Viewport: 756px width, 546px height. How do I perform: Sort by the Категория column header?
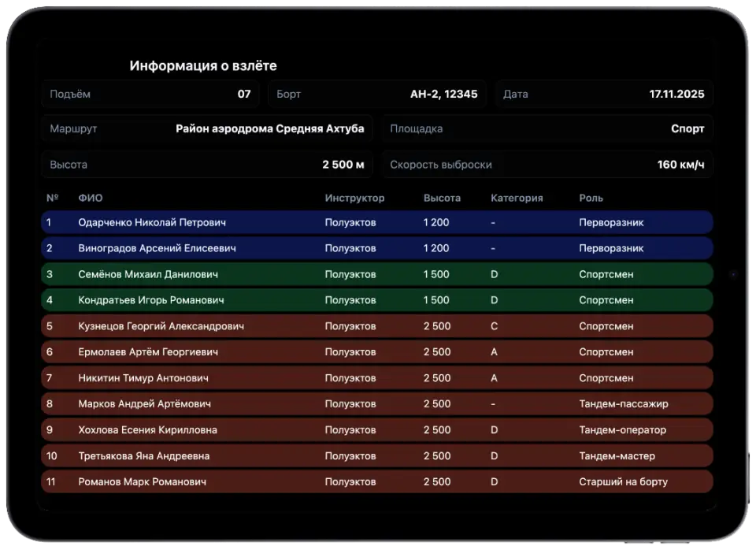[517, 198]
